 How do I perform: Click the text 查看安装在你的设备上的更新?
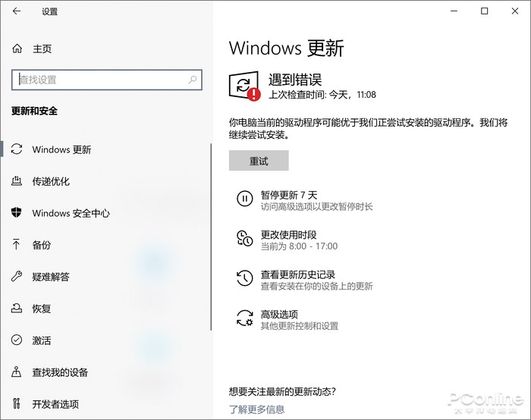point(316,286)
